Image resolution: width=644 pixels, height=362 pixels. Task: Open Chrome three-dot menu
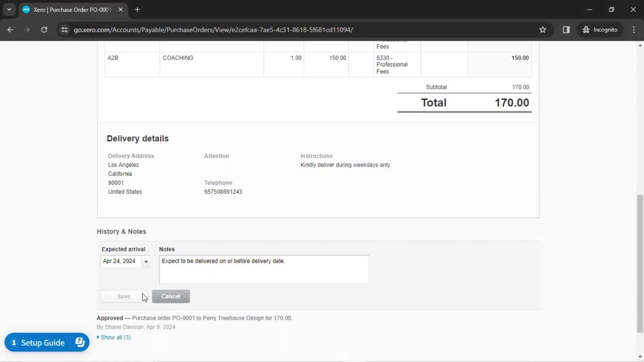634,29
